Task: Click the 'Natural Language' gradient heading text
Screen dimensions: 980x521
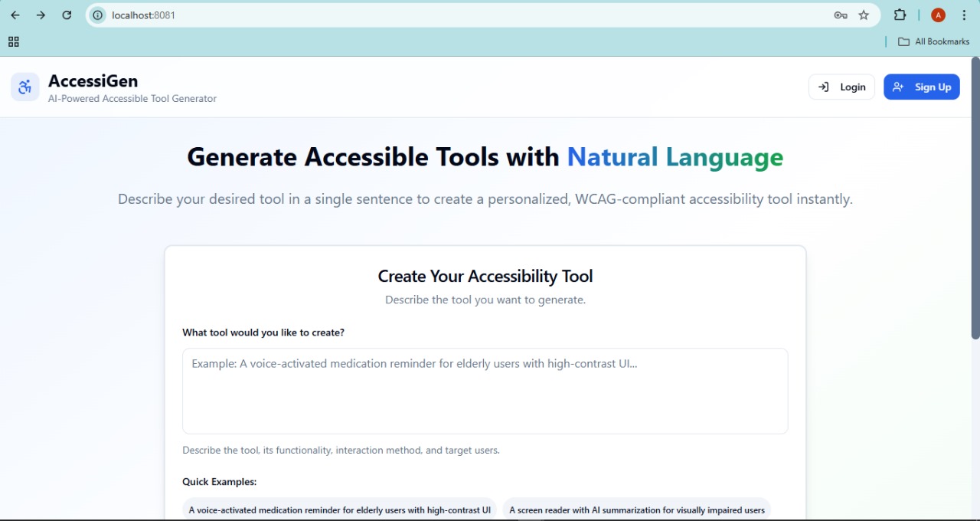Action: coord(675,156)
